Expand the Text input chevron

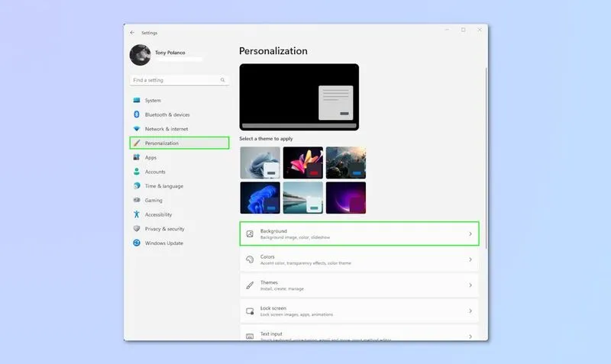point(470,337)
